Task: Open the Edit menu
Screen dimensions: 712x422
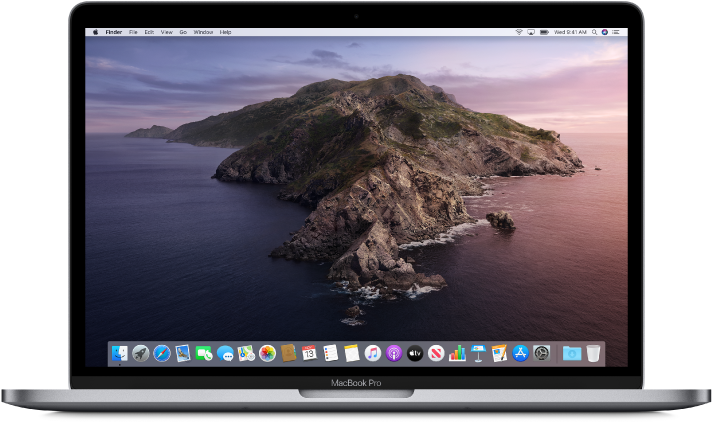Action: (x=149, y=32)
